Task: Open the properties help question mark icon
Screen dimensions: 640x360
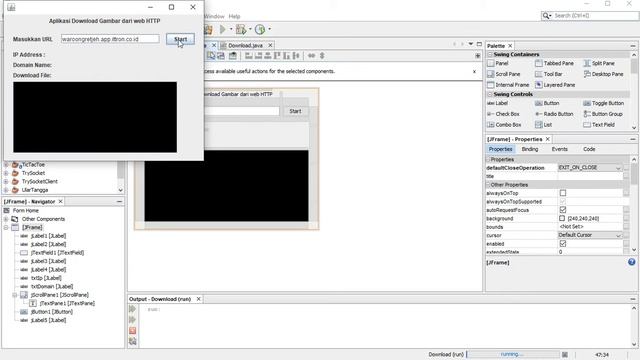Action: click(x=631, y=262)
